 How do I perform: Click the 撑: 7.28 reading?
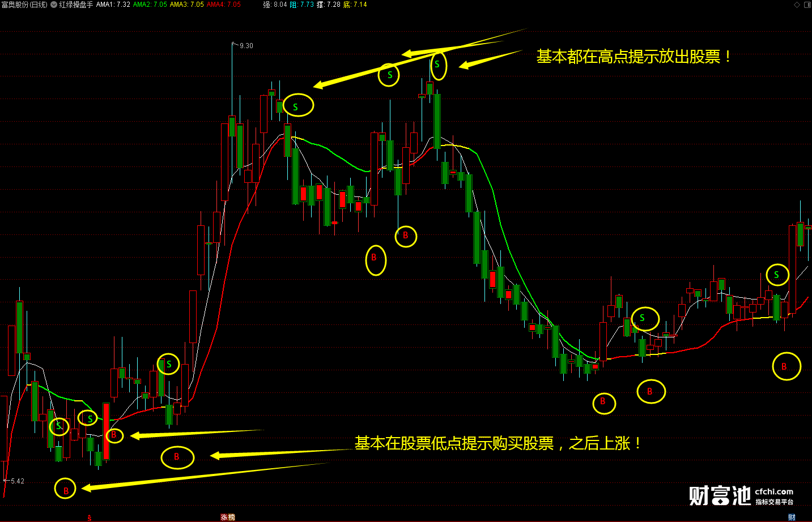(329, 5)
